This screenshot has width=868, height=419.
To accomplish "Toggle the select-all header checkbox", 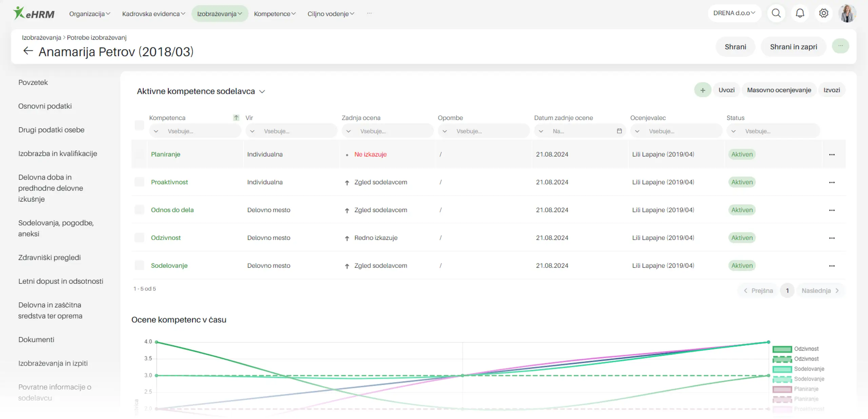I will [x=139, y=125].
